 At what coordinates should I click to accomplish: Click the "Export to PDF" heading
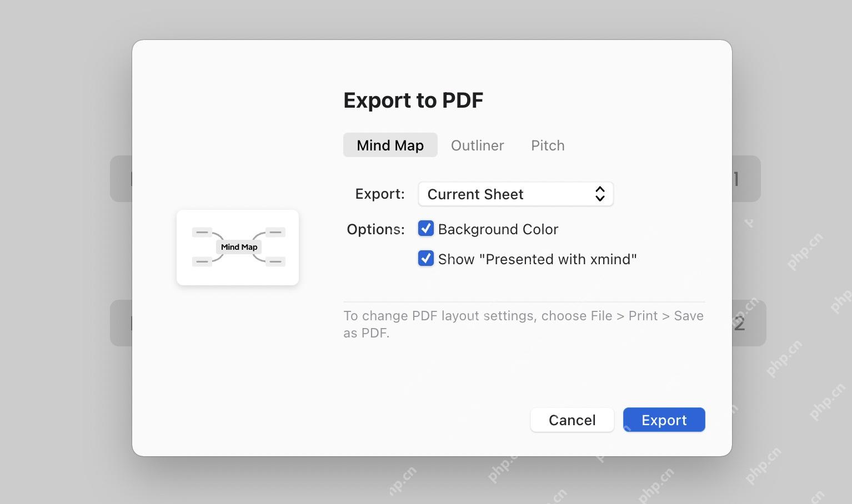pos(413,100)
